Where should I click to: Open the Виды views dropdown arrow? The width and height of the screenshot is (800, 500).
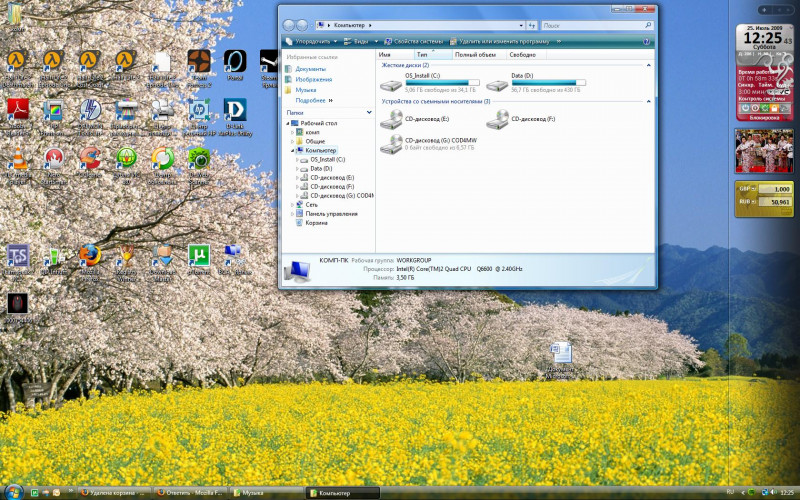tap(377, 41)
